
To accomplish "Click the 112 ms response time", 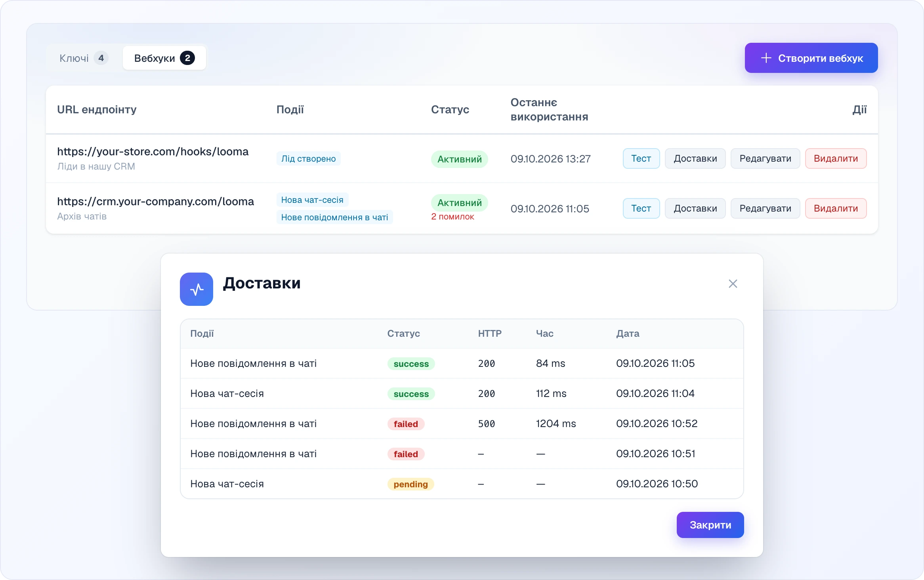I will point(551,393).
